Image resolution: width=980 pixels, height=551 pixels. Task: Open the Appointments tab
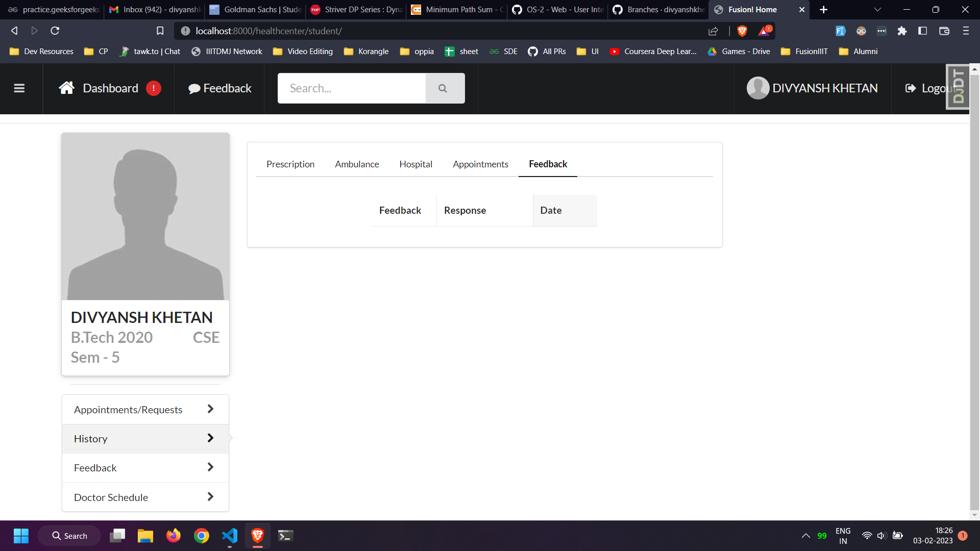[x=480, y=164]
